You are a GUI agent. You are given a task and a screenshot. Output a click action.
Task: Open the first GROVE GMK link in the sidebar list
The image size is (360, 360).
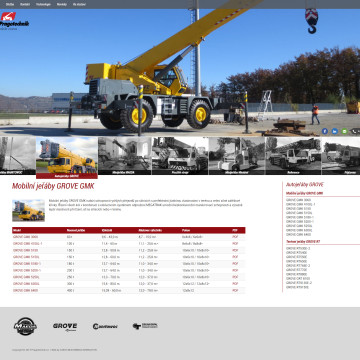click(x=298, y=200)
